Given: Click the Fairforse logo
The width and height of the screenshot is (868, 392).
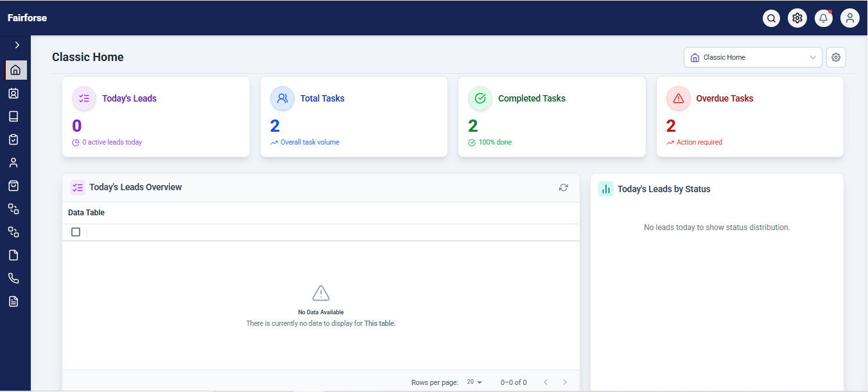Looking at the screenshot, I should [27, 18].
